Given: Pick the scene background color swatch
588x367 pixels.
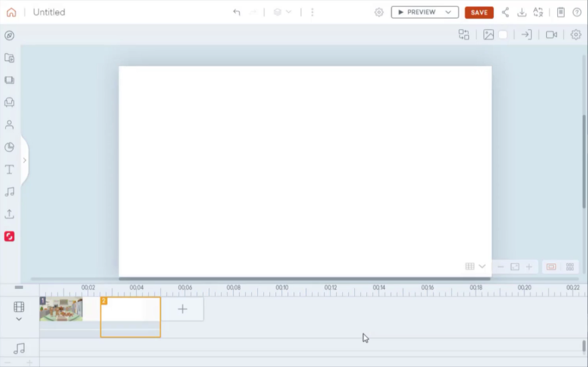Looking at the screenshot, I should pyautogui.click(x=503, y=35).
